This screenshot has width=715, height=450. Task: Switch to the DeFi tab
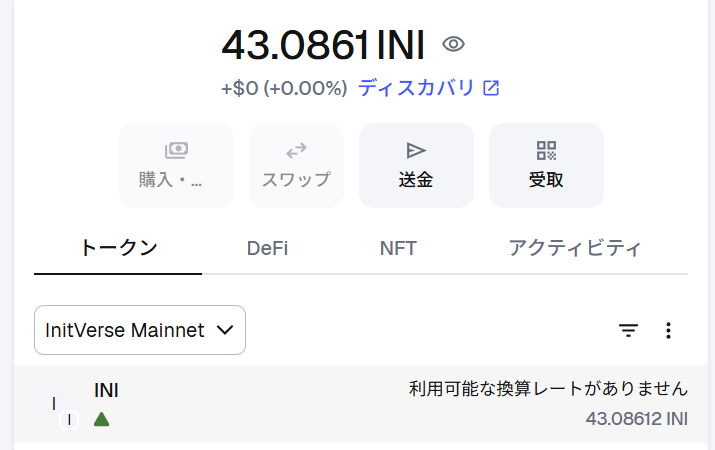[x=267, y=248]
